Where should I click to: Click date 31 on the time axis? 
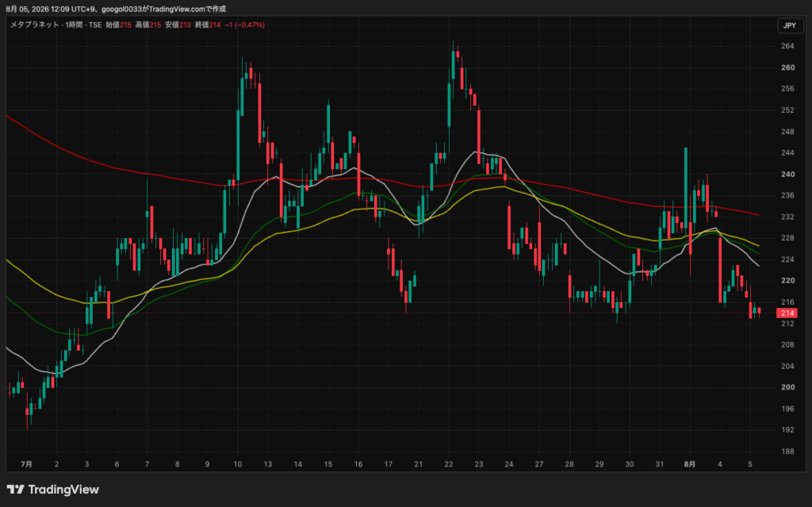click(659, 464)
